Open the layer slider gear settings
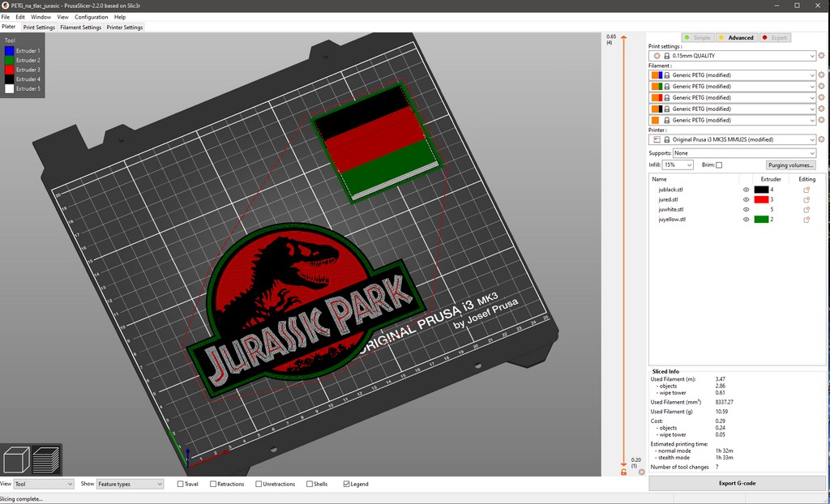The height and width of the screenshot is (504, 830). coord(642,472)
